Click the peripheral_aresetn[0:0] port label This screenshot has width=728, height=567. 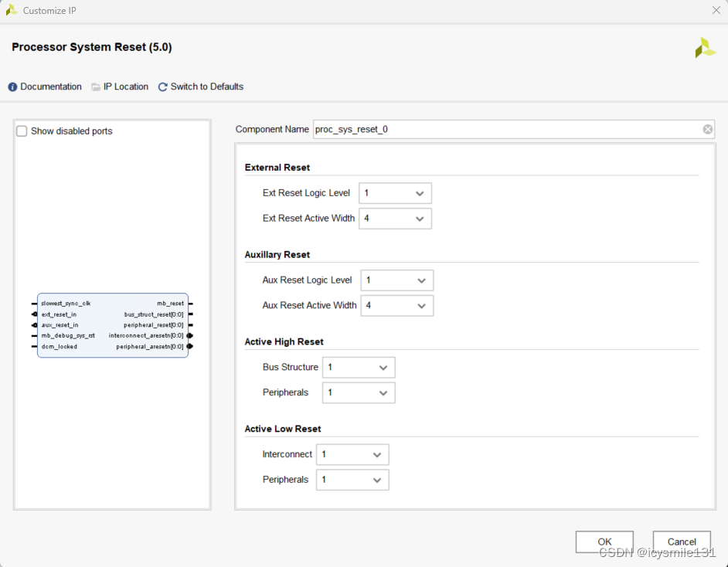[150, 347]
